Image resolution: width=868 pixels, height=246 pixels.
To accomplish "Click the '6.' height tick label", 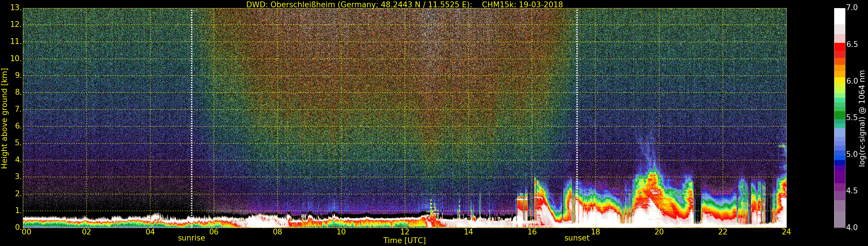I will (18, 126).
